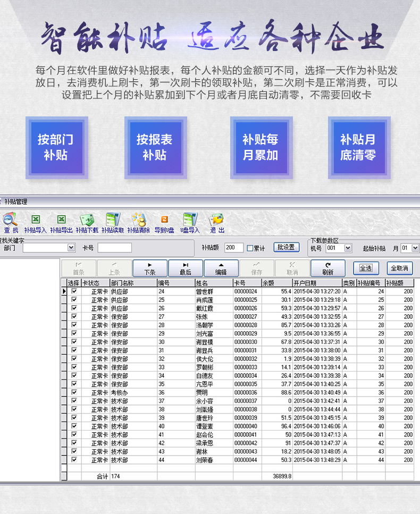Uncheck the row for 刘光富

coord(74,333)
